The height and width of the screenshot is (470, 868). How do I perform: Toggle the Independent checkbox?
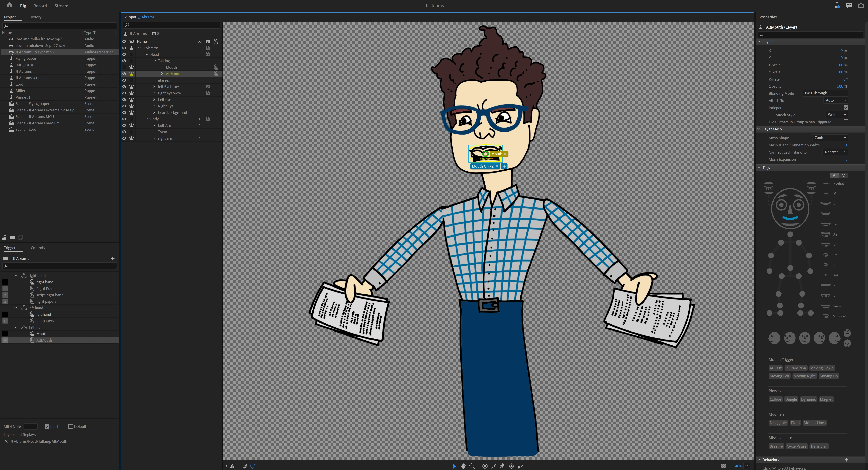click(x=845, y=108)
